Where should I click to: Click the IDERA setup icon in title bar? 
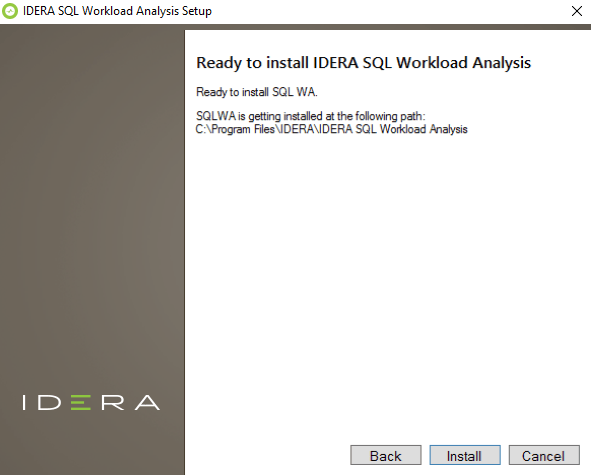coord(10,11)
